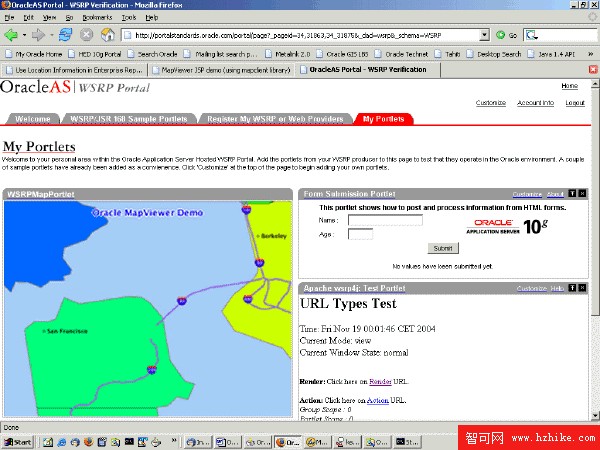Open the Tools menu
This screenshot has height=450, width=600.
[129, 18]
